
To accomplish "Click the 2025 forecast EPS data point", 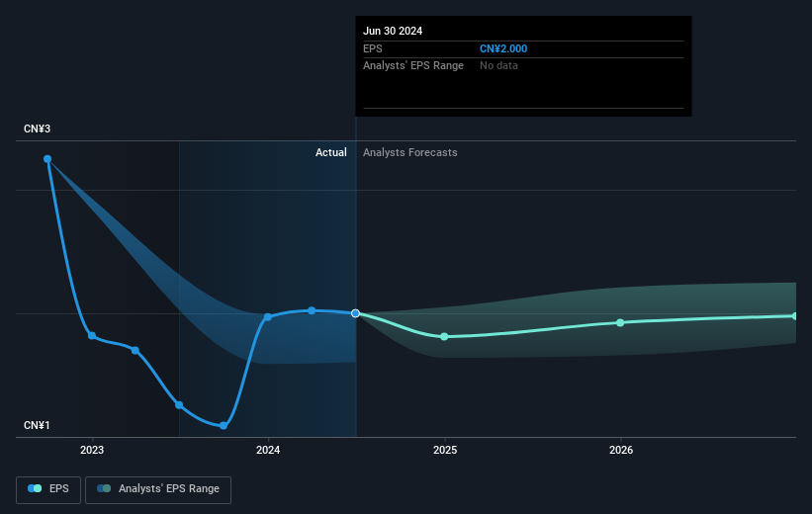I will click(x=444, y=336).
